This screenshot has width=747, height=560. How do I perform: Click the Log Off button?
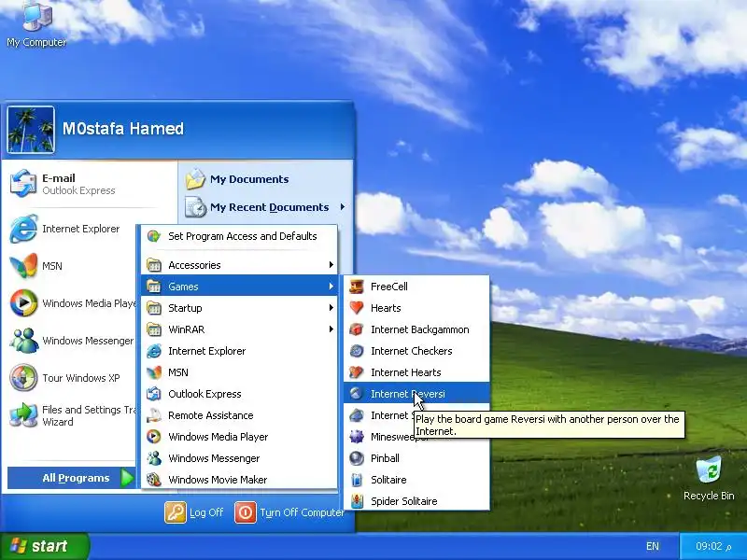(x=194, y=512)
